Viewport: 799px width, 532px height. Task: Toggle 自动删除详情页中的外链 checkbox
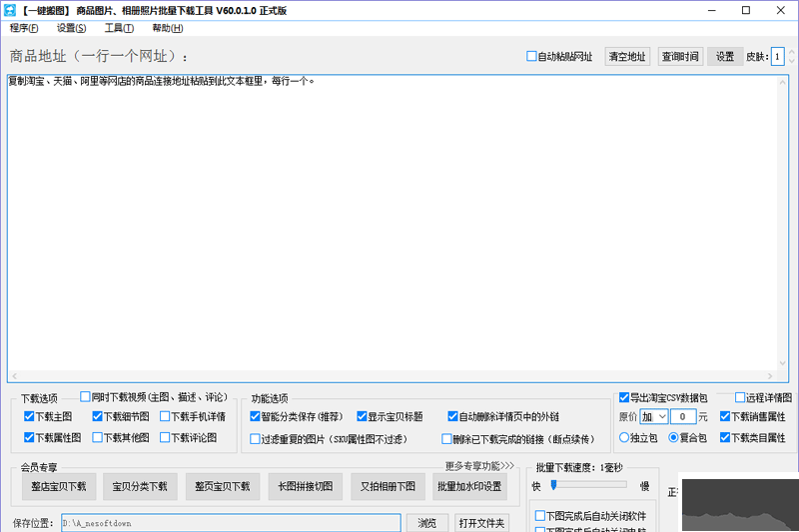[452, 416]
